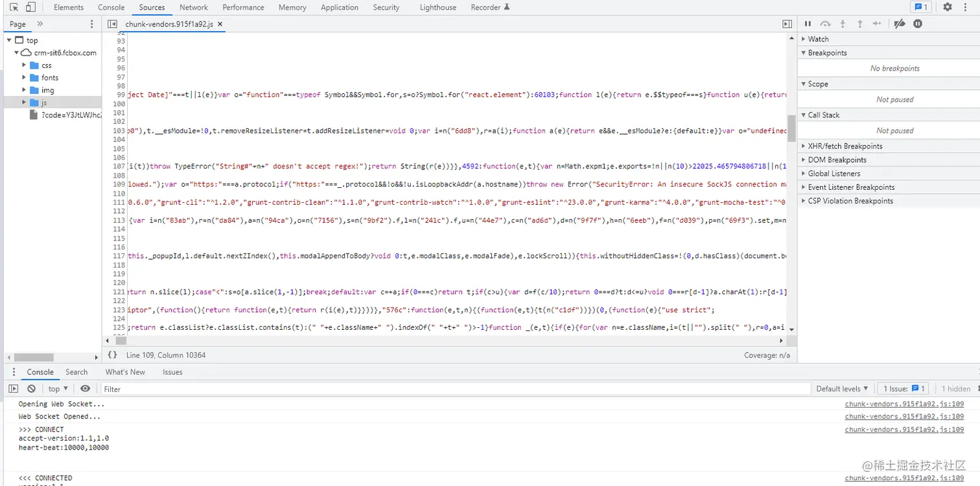The image size is (980, 486).
Task: Switch drawer to Search tab
Action: (76, 372)
